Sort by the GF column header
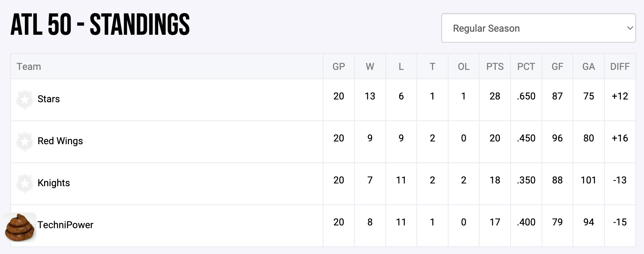This screenshot has height=254, width=644. pyautogui.click(x=557, y=66)
